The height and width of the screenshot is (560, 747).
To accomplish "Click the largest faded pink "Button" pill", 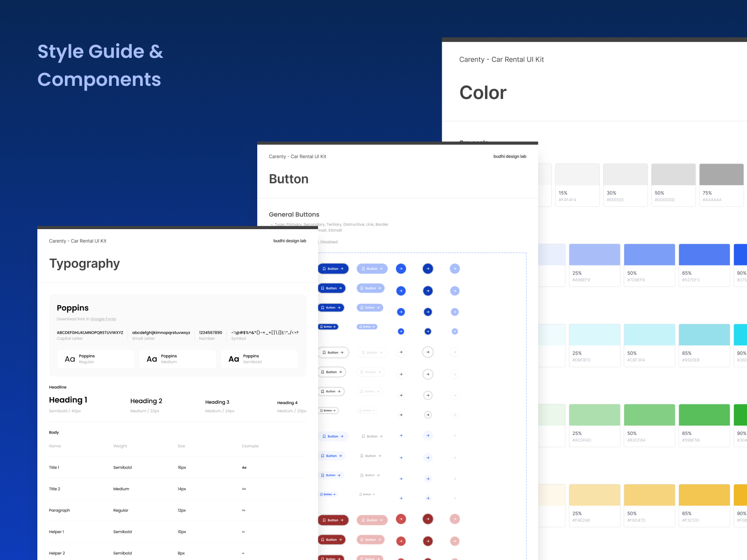I will click(372, 520).
